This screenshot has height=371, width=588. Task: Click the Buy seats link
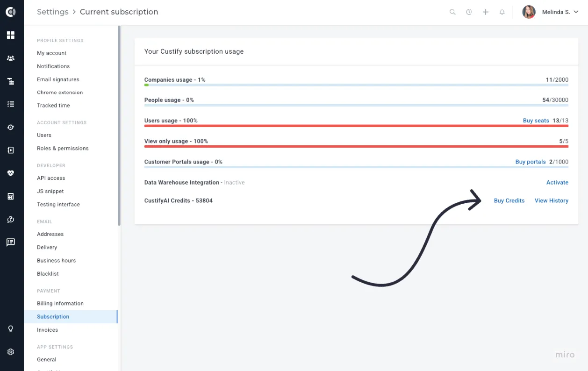[536, 121]
